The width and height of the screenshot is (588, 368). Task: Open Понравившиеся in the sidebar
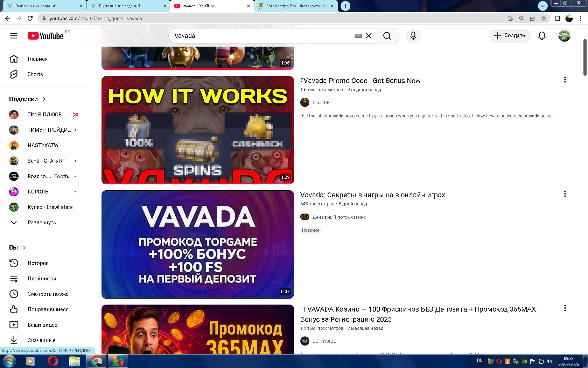click(43, 309)
